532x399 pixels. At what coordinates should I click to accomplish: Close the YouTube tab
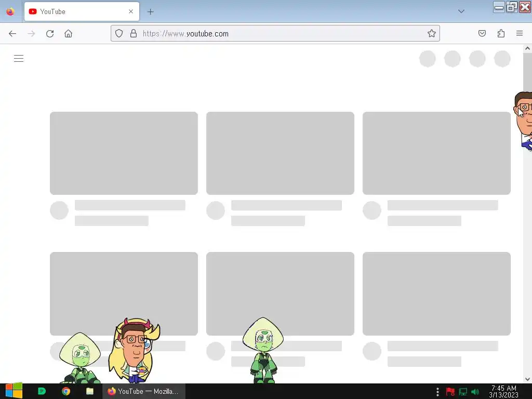click(131, 11)
